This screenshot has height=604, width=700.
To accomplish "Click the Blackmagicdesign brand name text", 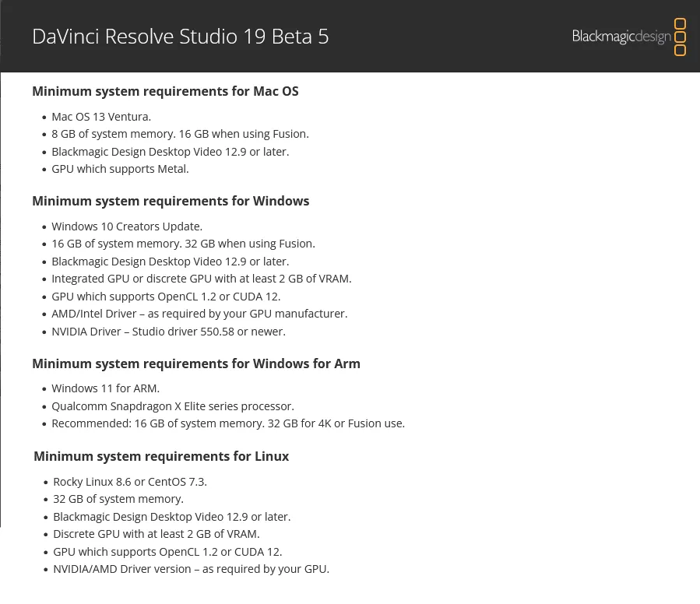I will [x=621, y=36].
